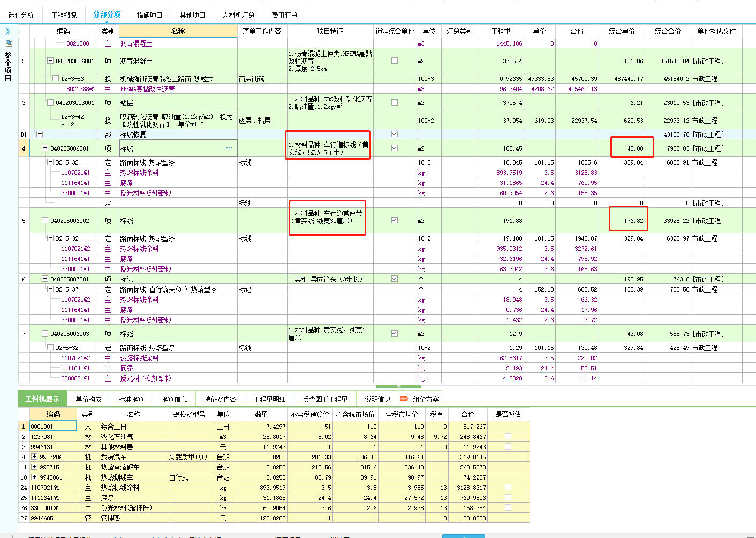756x538 pixels.
Task: Collapse tree node D2-5-37
Action: pyautogui.click(x=50, y=289)
